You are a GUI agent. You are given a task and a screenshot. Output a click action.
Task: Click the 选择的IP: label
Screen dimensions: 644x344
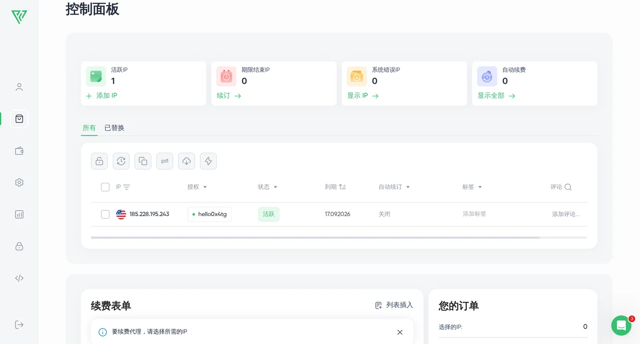(x=451, y=327)
